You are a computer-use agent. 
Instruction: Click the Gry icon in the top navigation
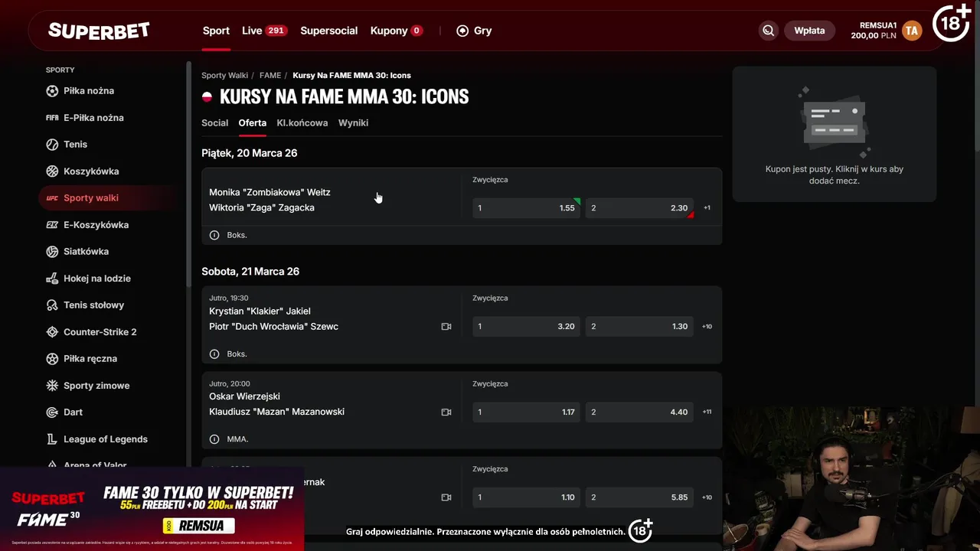pos(462,31)
